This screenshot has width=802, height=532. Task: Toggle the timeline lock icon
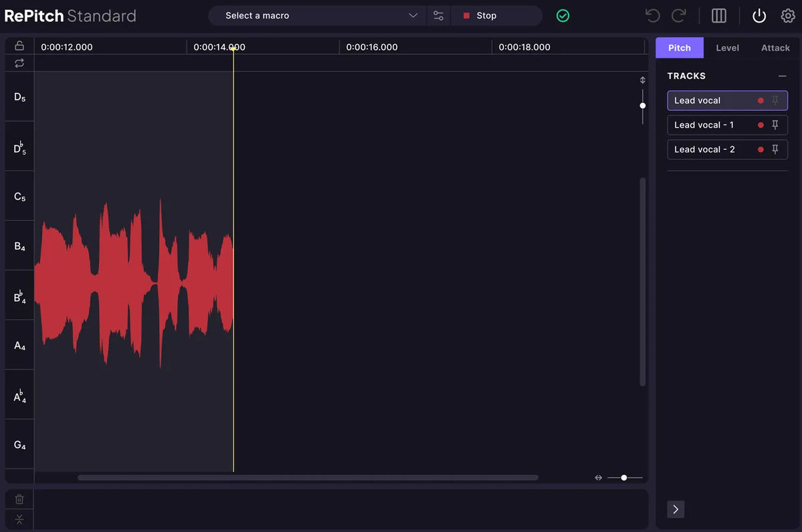[19, 45]
